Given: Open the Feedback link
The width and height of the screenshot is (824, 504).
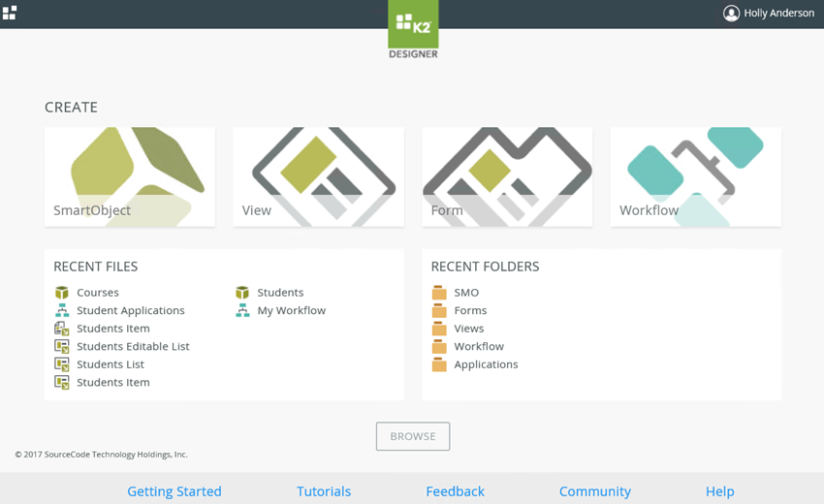Looking at the screenshot, I should pos(455,491).
